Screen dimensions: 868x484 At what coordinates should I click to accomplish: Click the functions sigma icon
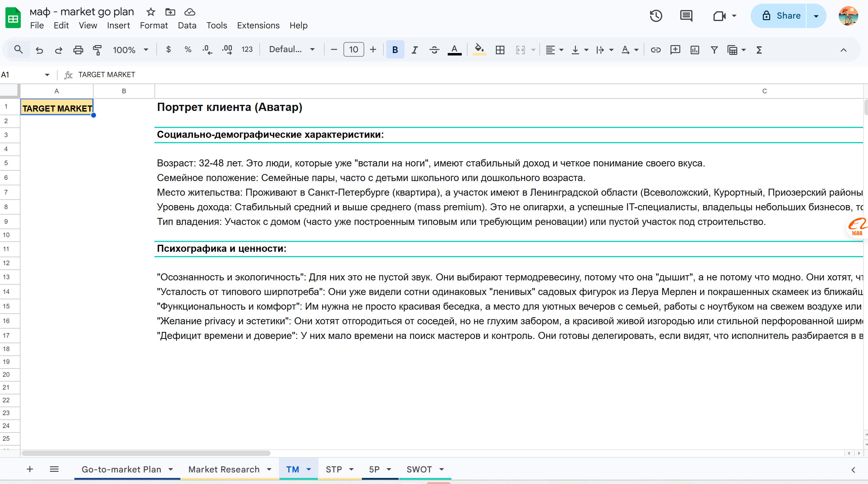tap(759, 50)
